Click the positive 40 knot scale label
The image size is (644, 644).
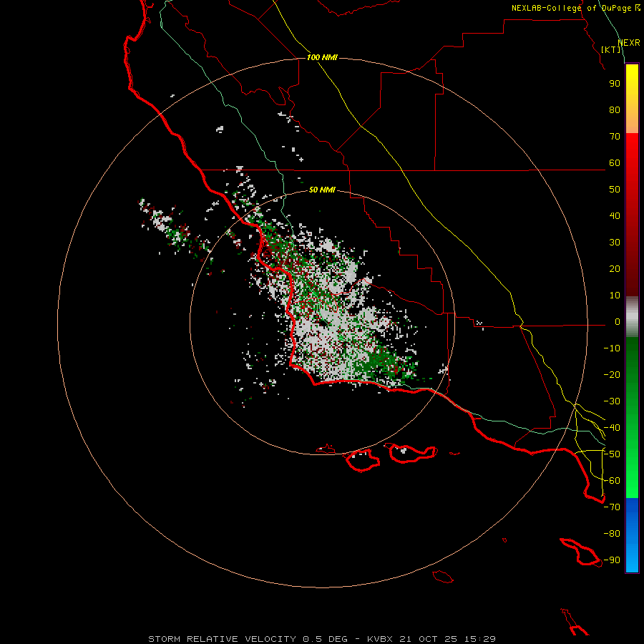(615, 216)
